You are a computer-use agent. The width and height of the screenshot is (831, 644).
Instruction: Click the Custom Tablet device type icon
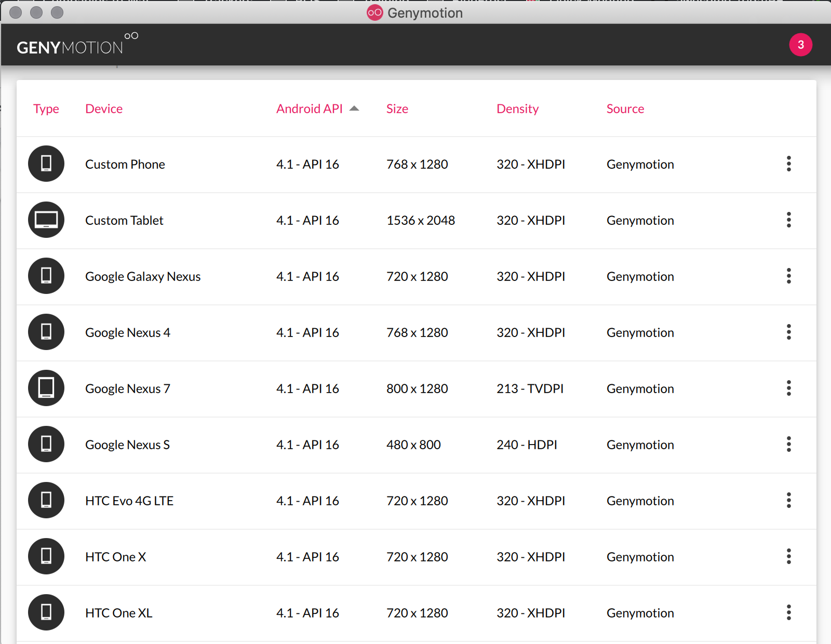[x=46, y=220]
